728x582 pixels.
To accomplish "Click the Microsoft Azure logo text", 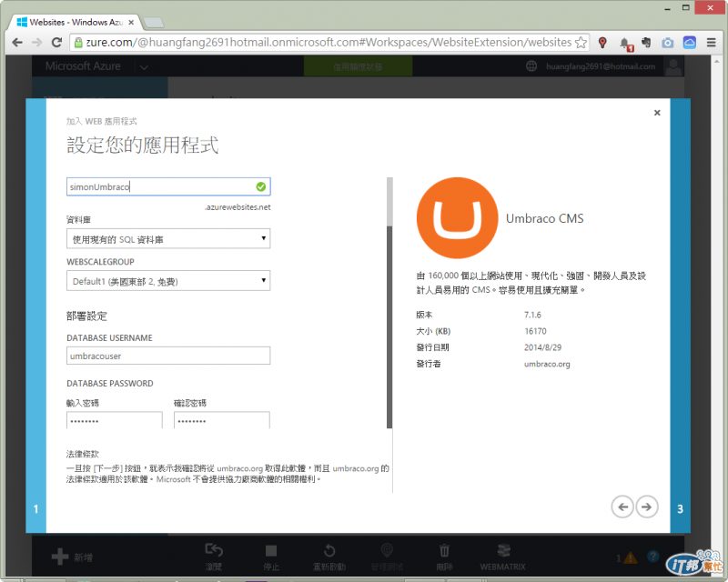I will [x=83, y=66].
